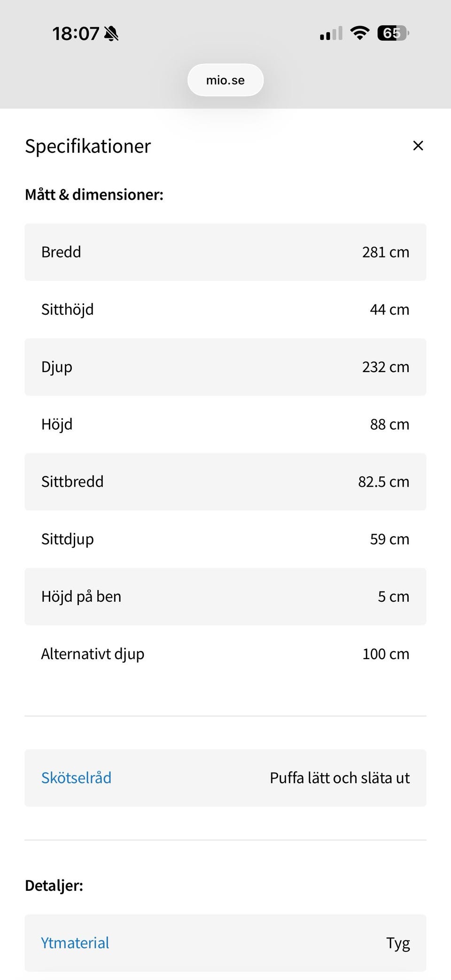Tap the battery level indicator
The width and height of the screenshot is (451, 980).
click(393, 33)
